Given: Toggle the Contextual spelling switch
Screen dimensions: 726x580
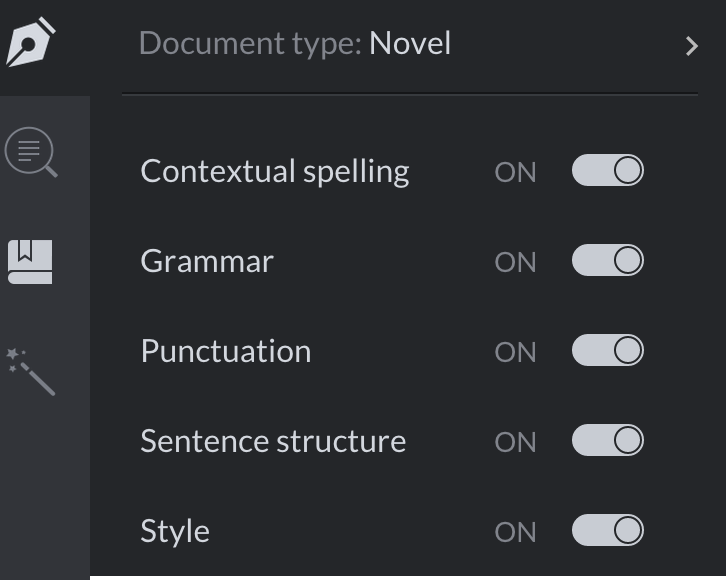Looking at the screenshot, I should 607,171.
